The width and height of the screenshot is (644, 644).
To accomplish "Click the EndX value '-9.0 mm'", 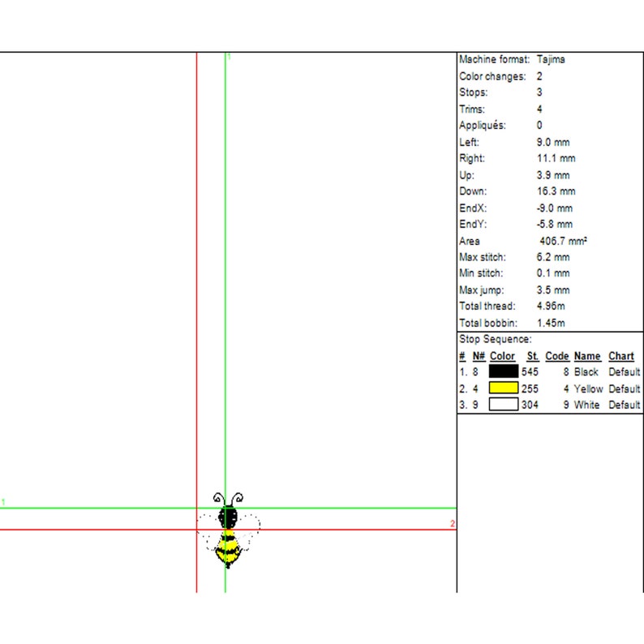I will [x=554, y=208].
